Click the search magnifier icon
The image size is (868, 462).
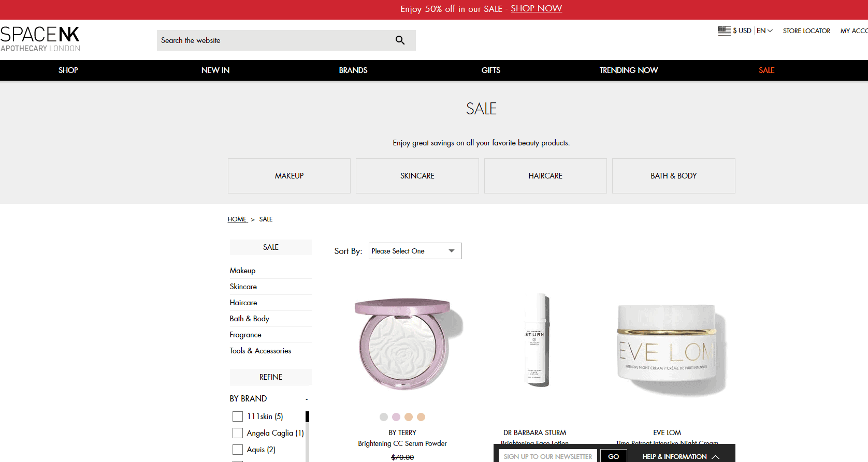(x=400, y=40)
